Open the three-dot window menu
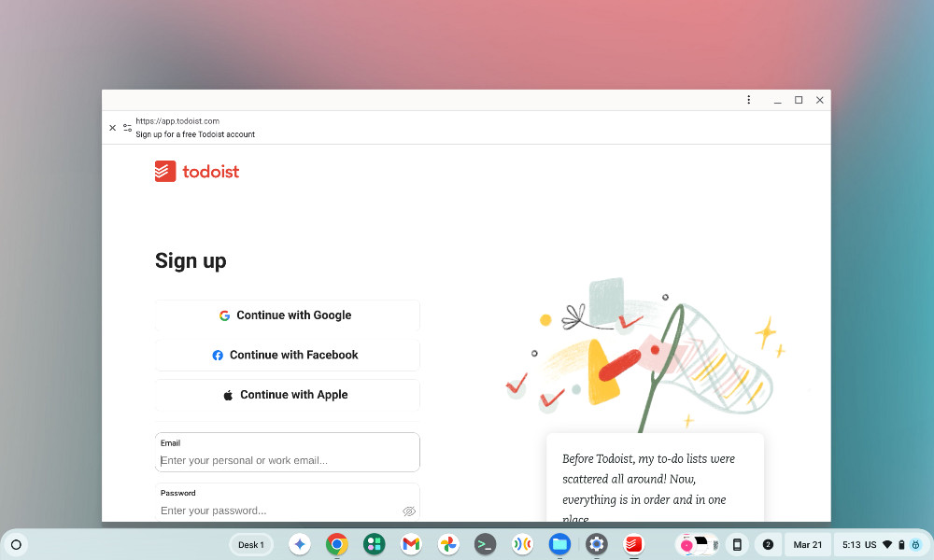The image size is (934, 560). coord(748,100)
